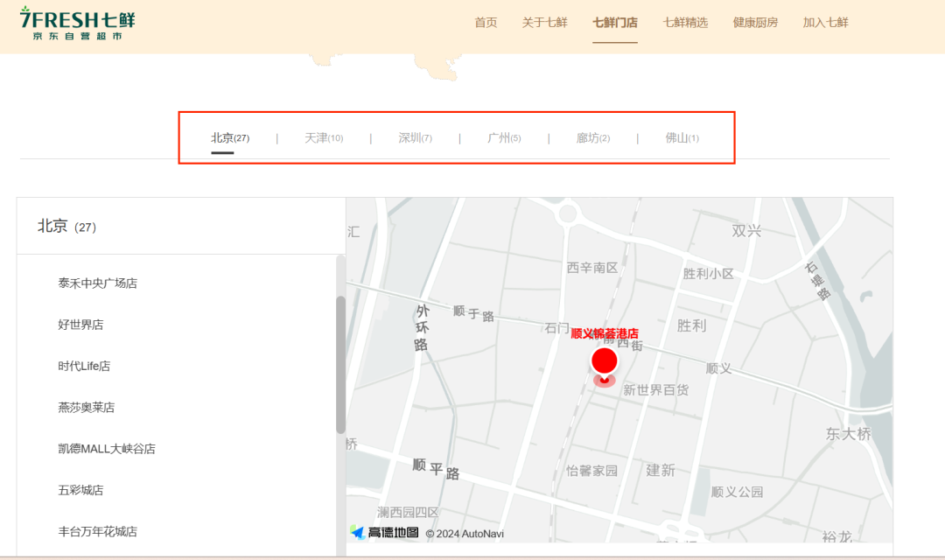Go to 关于七鲜 page
The width and height of the screenshot is (945, 560).
[x=544, y=23]
